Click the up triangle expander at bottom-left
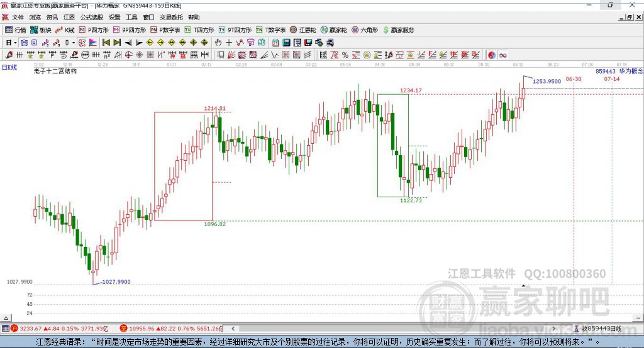The height and width of the screenshot is (348, 644). point(6,318)
